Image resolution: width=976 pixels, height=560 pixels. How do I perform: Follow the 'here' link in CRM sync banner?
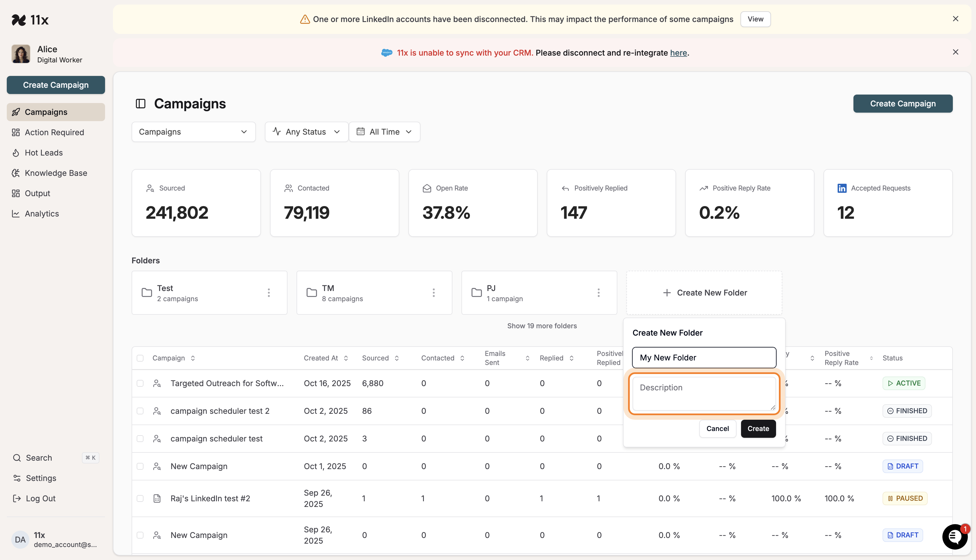point(678,53)
